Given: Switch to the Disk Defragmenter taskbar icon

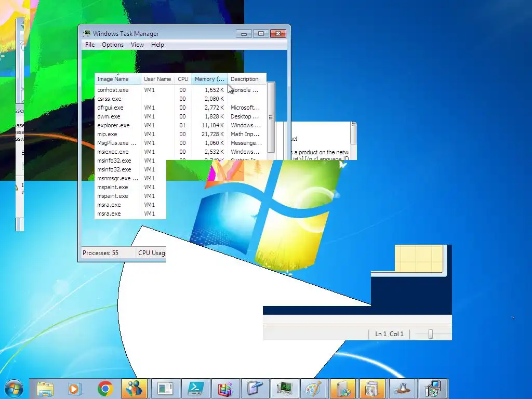Looking at the screenshot, I should click(225, 389).
